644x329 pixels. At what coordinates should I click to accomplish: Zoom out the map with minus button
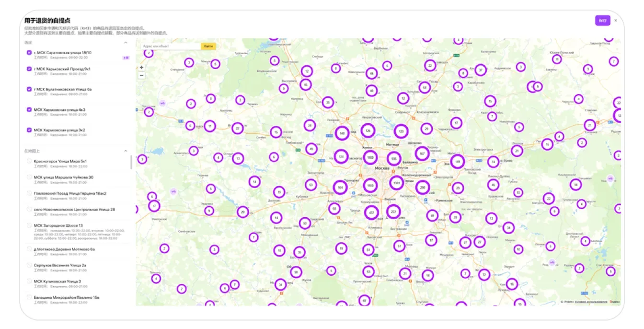pos(141,75)
